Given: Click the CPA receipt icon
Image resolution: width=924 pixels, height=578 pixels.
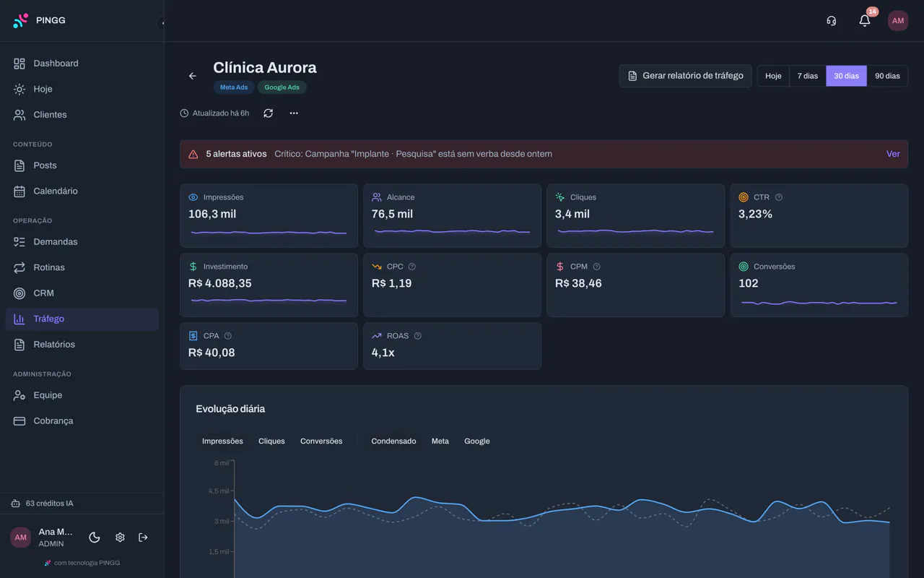Looking at the screenshot, I should pos(193,336).
